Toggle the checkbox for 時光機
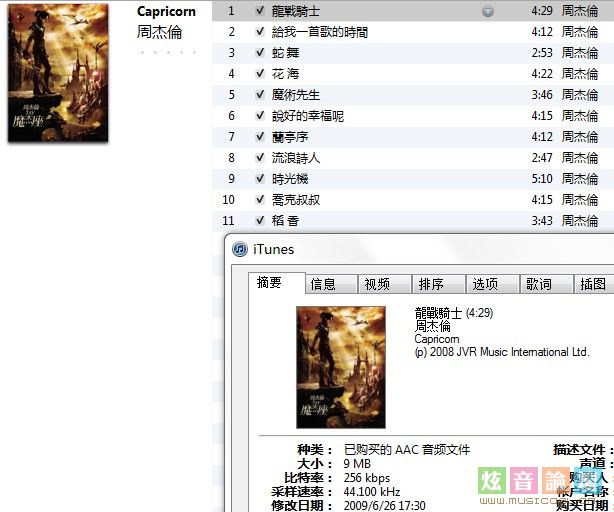 click(260, 178)
